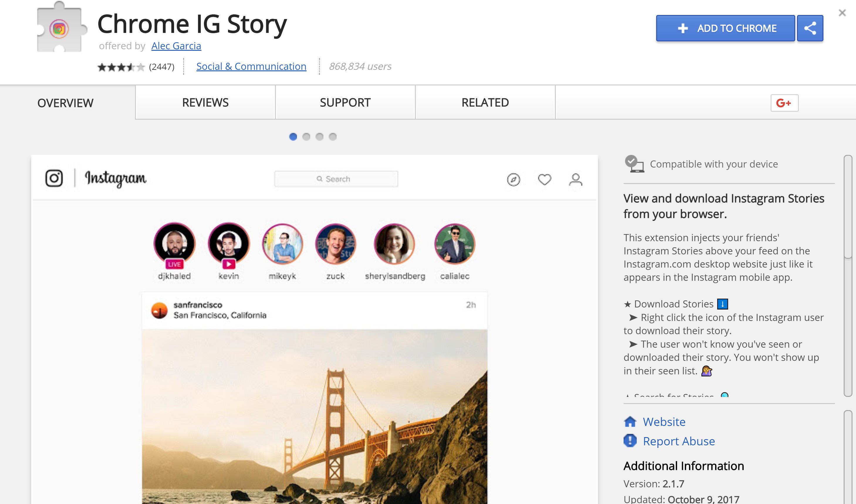
Task: Click the compass explore icon
Action: pos(513,180)
